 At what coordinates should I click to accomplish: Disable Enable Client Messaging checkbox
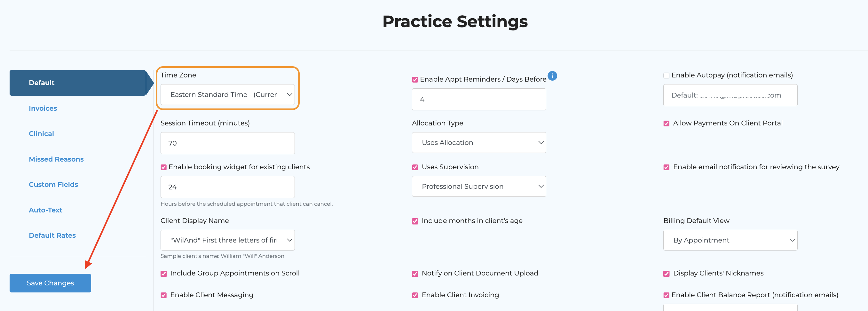[164, 295]
